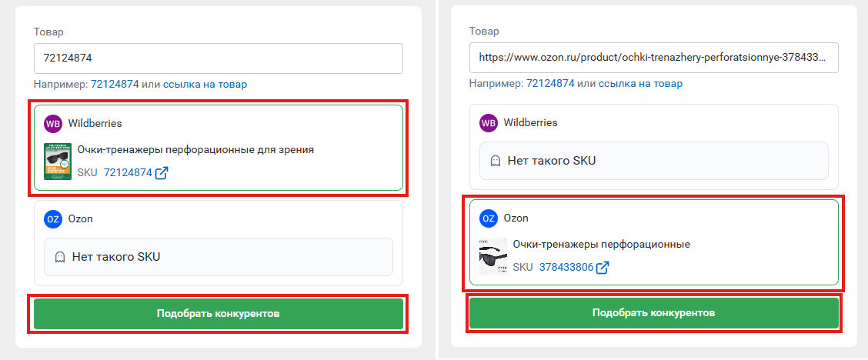
Task: Click left 'Подобрать конкурентов' button
Action: 219,314
